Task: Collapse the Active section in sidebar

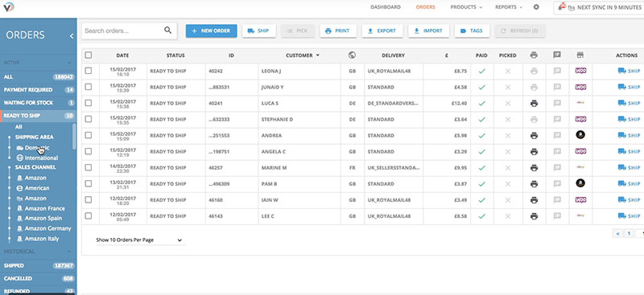Action: (x=69, y=63)
